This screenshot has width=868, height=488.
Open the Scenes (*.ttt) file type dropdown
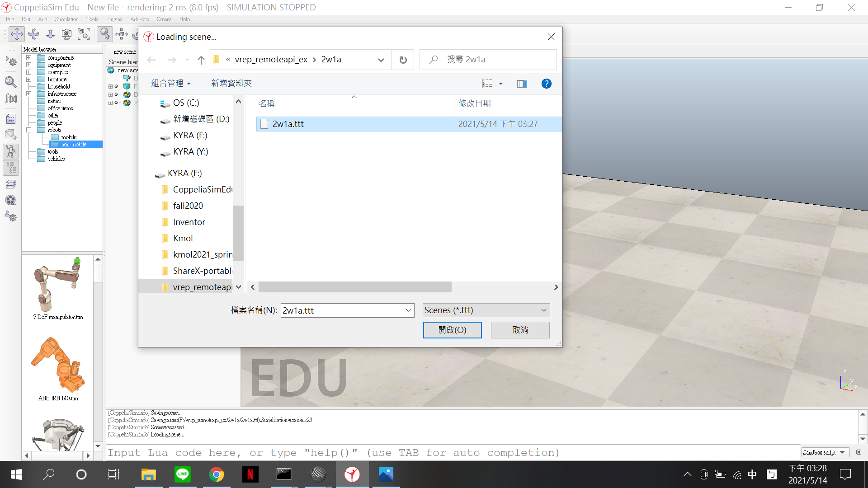pos(486,310)
